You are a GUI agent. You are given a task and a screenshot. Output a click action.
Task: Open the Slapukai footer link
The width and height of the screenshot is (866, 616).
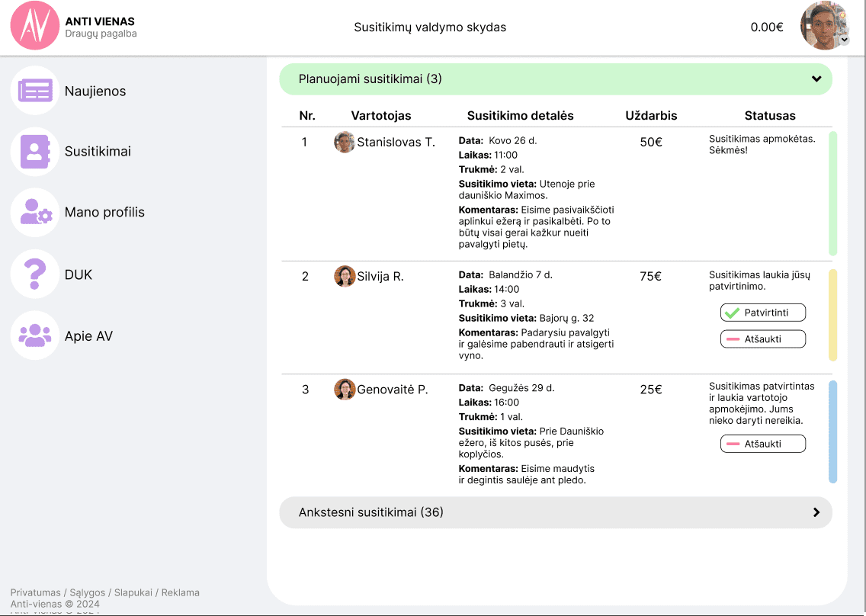coord(133,592)
